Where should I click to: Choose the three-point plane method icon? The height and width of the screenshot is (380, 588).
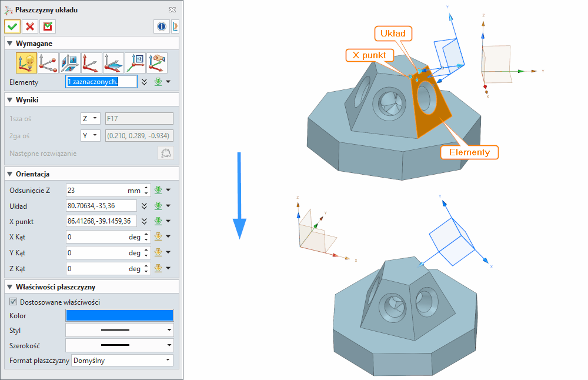(48, 62)
